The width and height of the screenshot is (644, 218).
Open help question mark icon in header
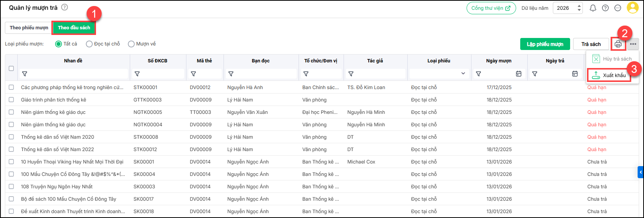[605, 8]
